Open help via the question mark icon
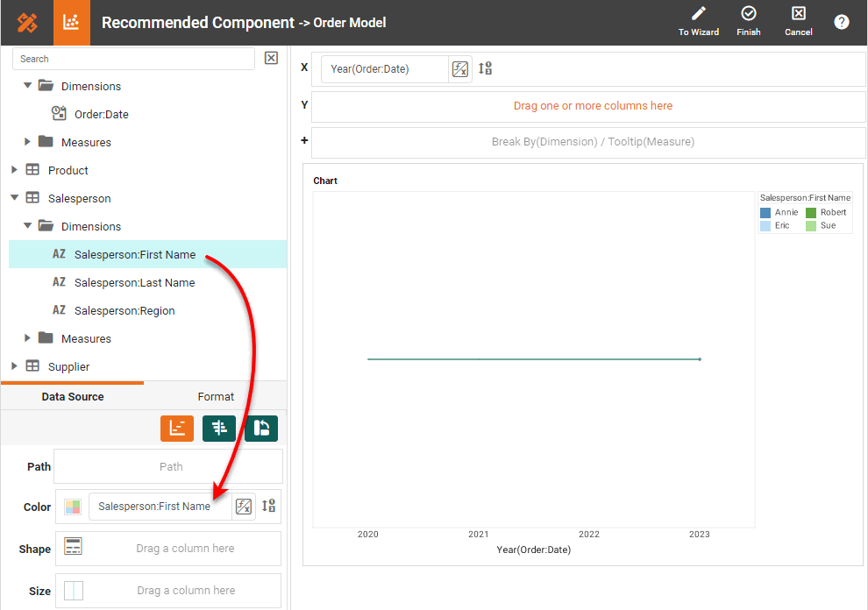Screen dimensions: 868x610 [x=842, y=22]
